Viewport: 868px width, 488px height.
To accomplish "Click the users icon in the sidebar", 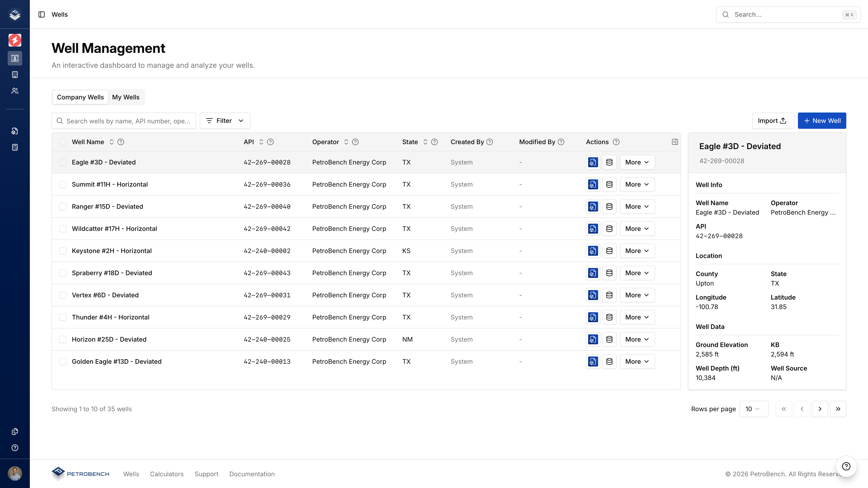I will pyautogui.click(x=15, y=91).
